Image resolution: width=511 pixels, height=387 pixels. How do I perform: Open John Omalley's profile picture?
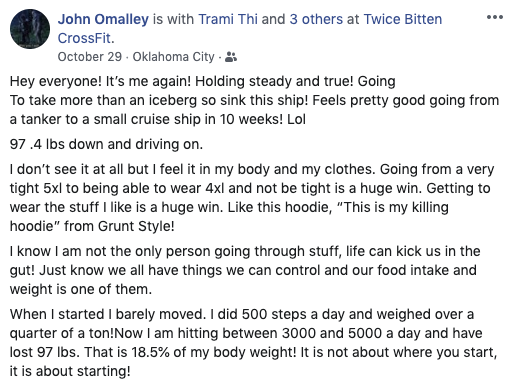pos(30,29)
